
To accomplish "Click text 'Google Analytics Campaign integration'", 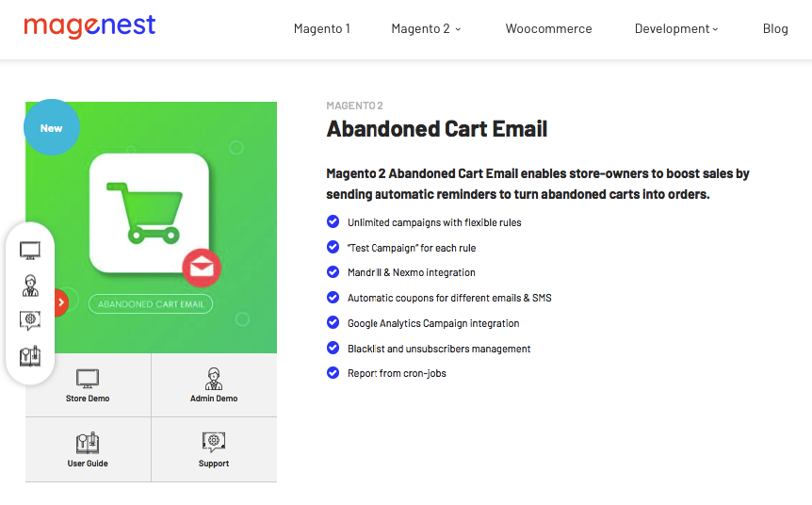I will click(x=433, y=323).
